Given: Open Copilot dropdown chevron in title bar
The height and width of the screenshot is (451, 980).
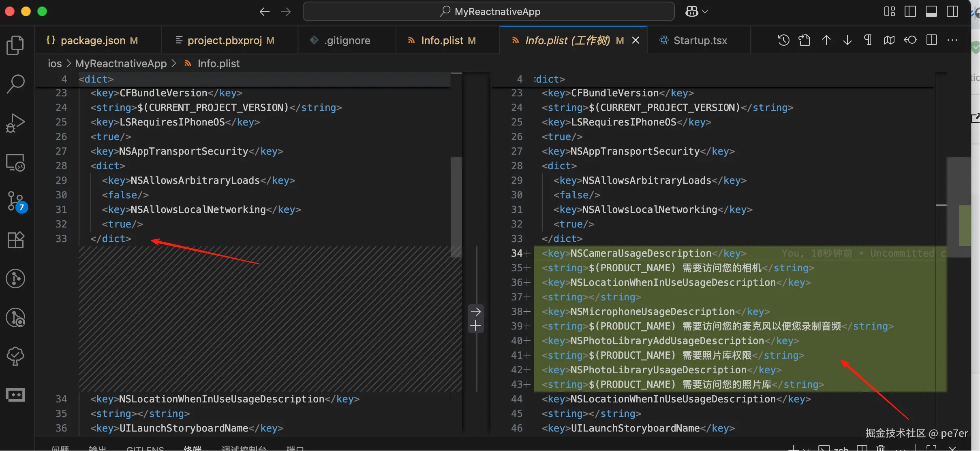Looking at the screenshot, I should click(705, 11).
